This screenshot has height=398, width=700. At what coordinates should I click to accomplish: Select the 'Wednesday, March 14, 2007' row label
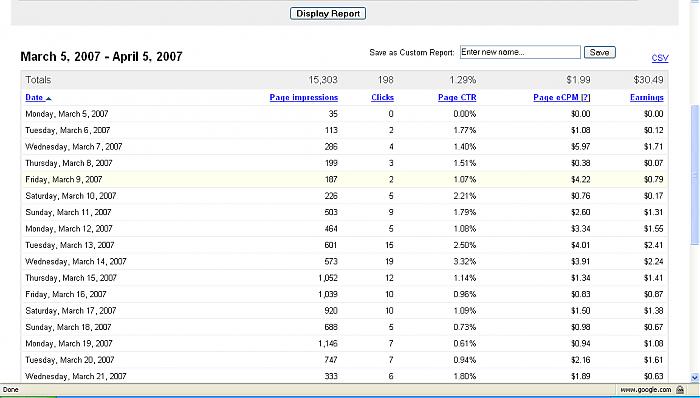coord(76,261)
